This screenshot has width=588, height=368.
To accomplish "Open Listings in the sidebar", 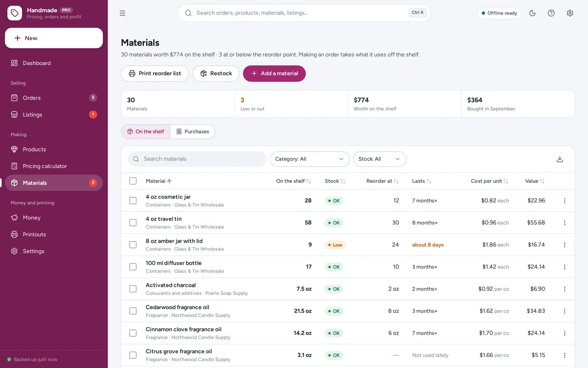I will pos(54,114).
